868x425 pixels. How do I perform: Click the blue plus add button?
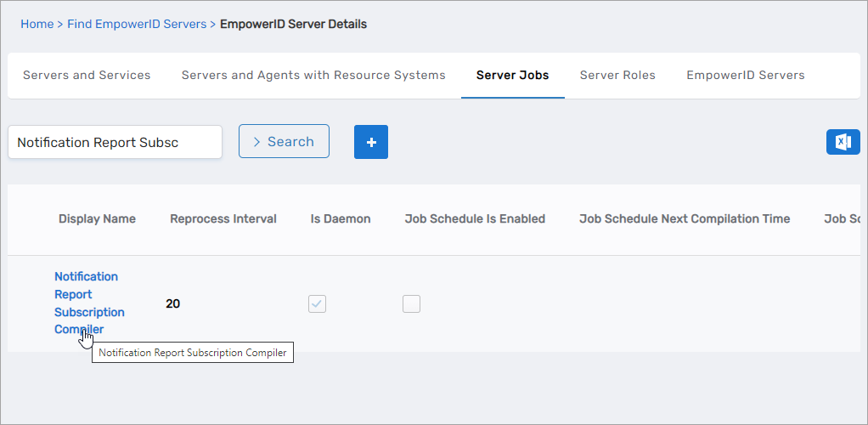pyautogui.click(x=370, y=142)
